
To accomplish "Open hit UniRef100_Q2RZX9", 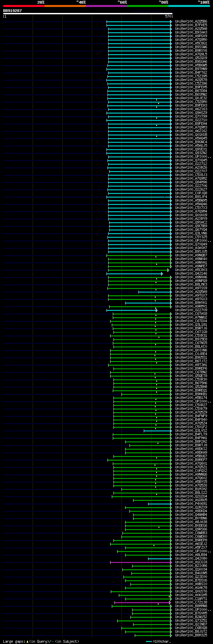I will [191, 507].
